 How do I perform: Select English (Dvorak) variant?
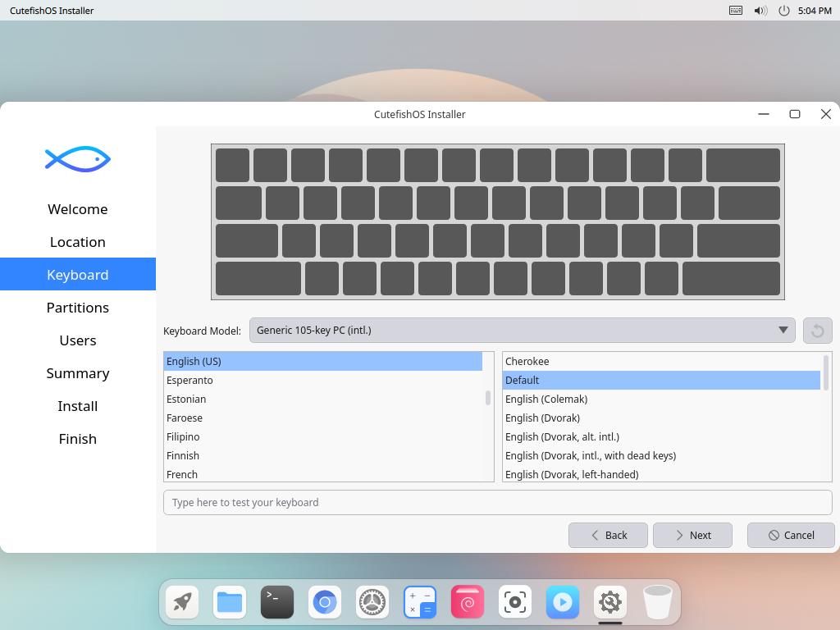[662, 418]
